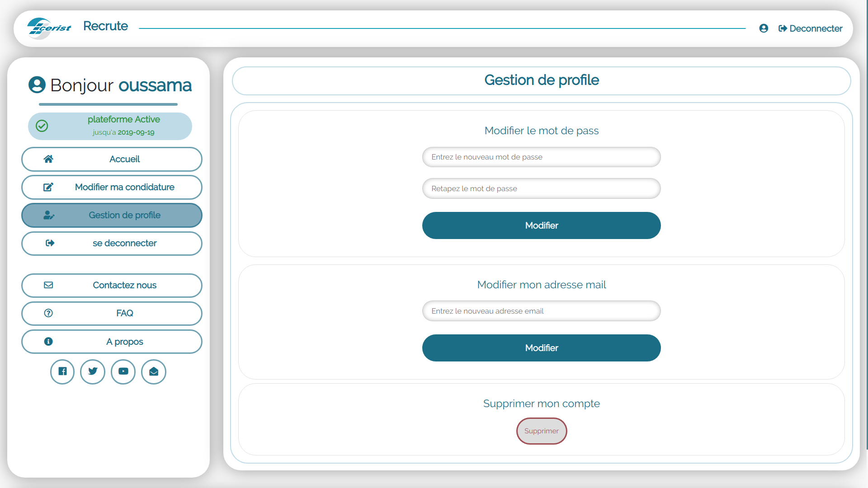Image resolution: width=868 pixels, height=488 pixels.
Task: Click se deconnecter in the sidebar
Action: tap(112, 243)
